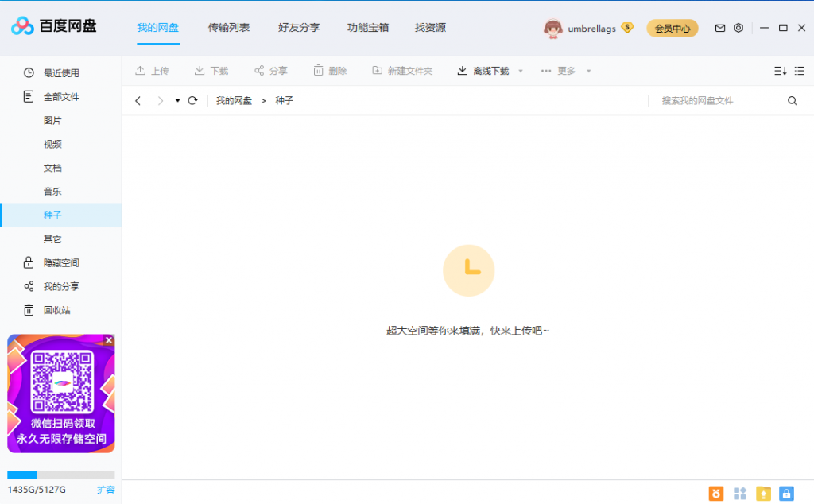Screen dimensions: 814x504
Task: Click the search magnifier icon
Action: click(x=792, y=101)
